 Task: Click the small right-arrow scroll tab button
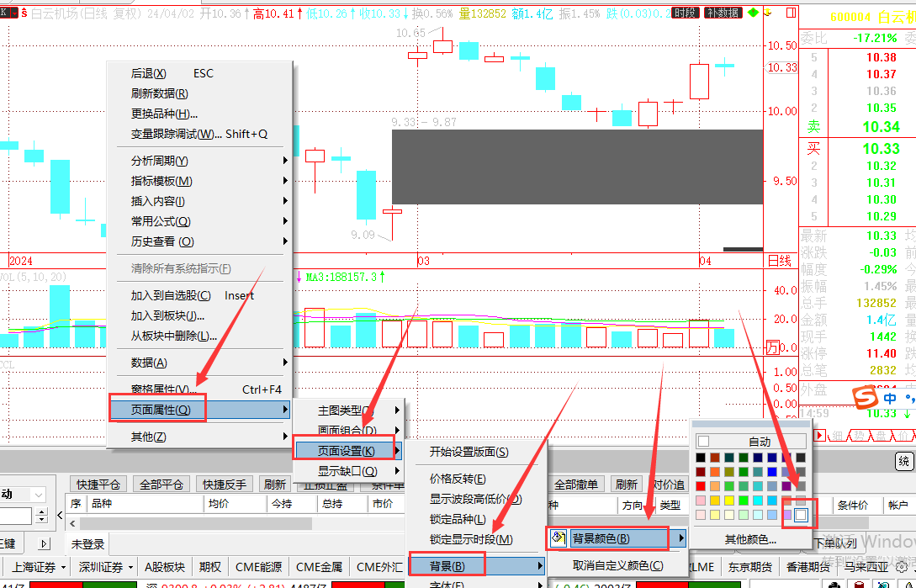coord(45,543)
